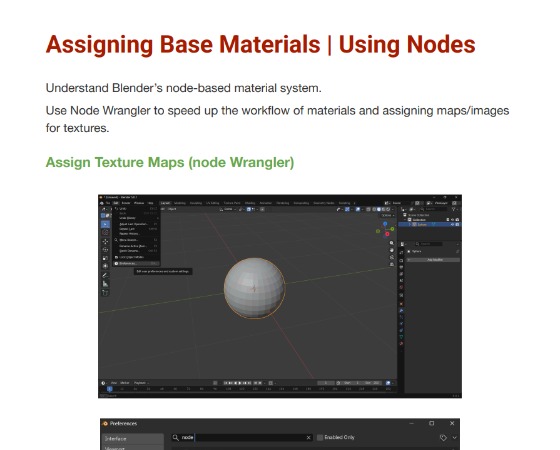The width and height of the screenshot is (560, 450).
Task: Switch to the Shading workspace tab
Action: (250, 203)
